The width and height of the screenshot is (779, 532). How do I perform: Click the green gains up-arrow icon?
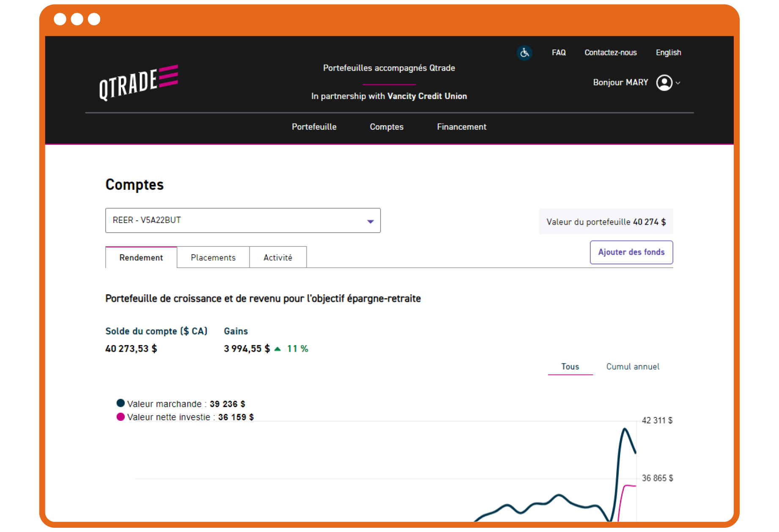pos(277,349)
